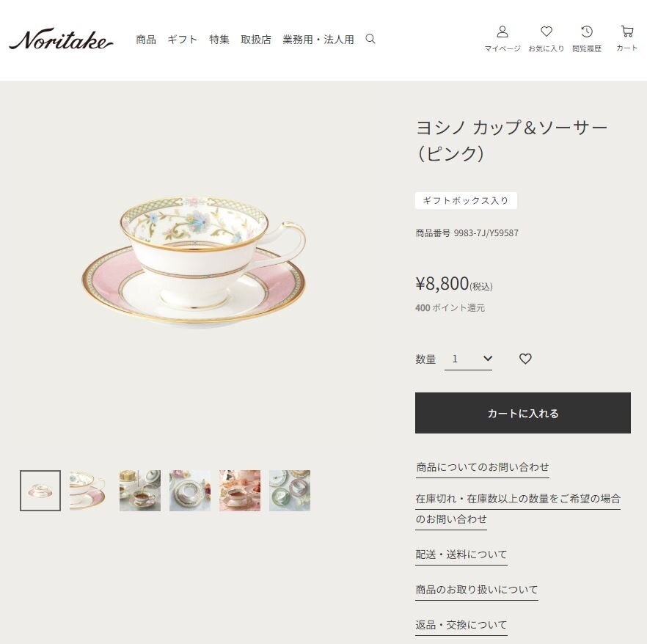Select the last thumbnail with green cups
The height and width of the screenshot is (644, 647).
point(290,491)
